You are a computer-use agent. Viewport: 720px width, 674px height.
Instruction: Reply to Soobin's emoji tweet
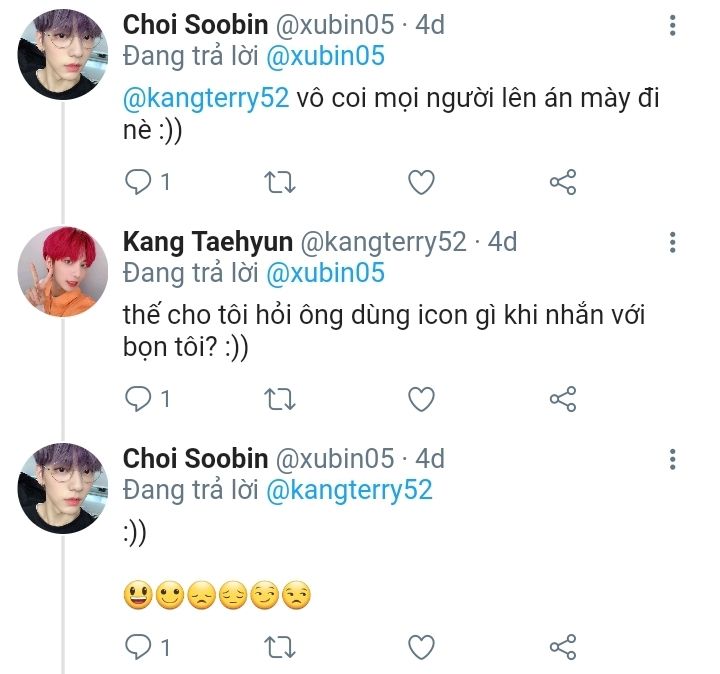(x=137, y=645)
